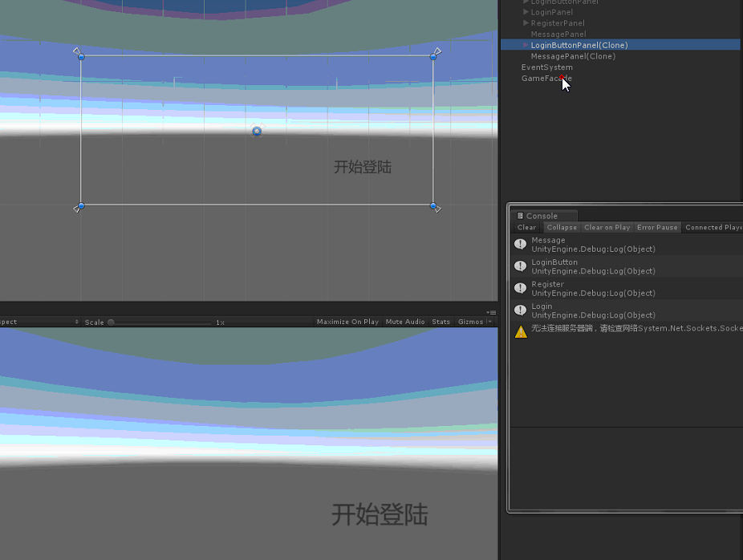The image size is (743, 560).
Task: Select GameFacade in the hierarchy
Action: click(x=546, y=78)
